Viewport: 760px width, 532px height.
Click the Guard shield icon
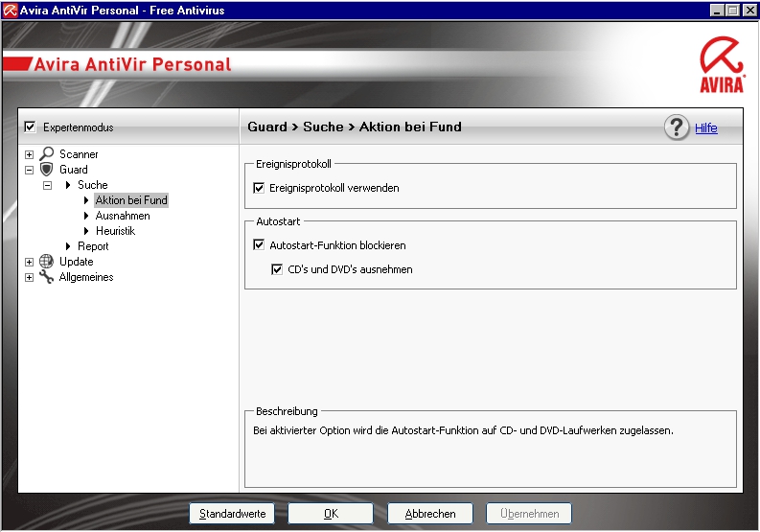click(47, 170)
